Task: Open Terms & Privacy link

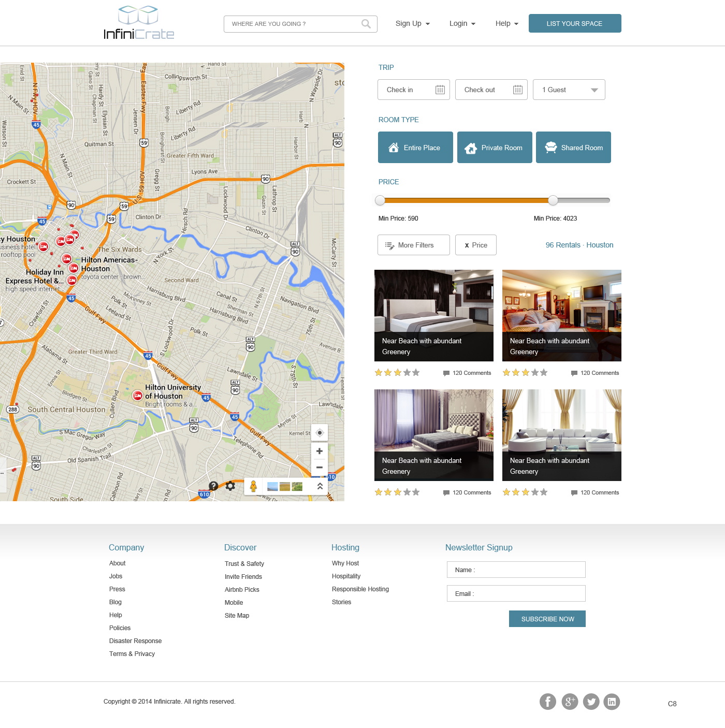Action: pyautogui.click(x=132, y=654)
